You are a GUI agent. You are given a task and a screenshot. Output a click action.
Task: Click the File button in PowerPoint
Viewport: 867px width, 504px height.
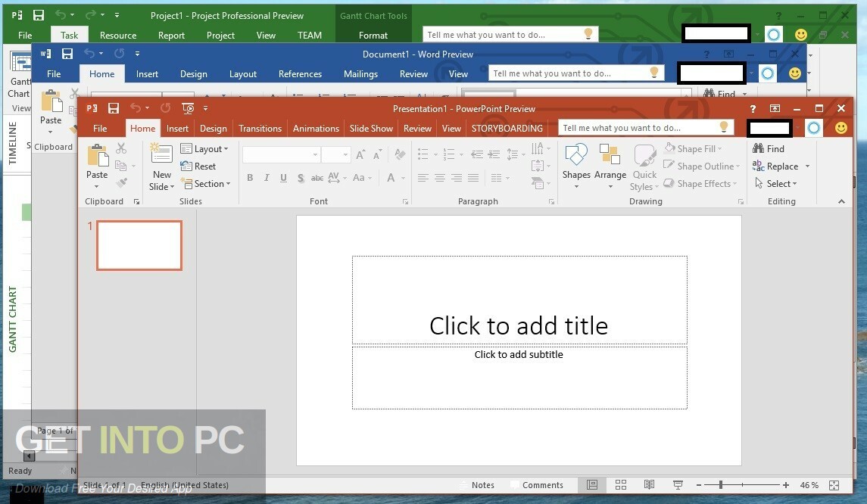tap(100, 128)
